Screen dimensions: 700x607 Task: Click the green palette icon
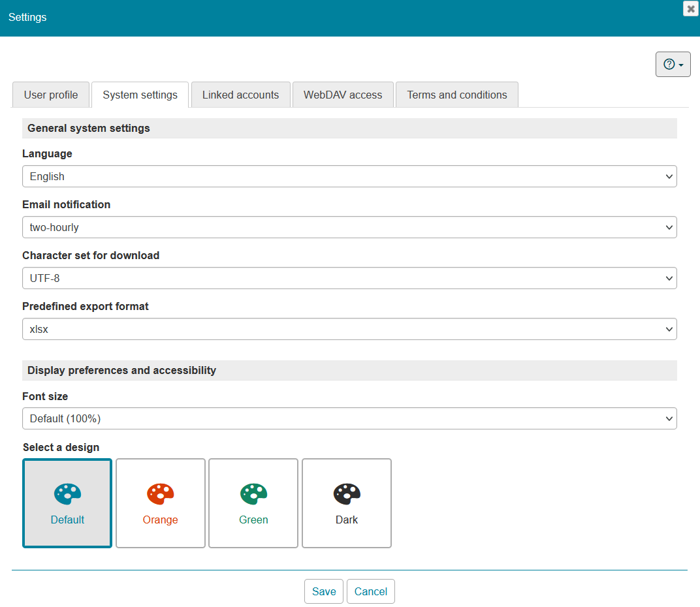253,494
